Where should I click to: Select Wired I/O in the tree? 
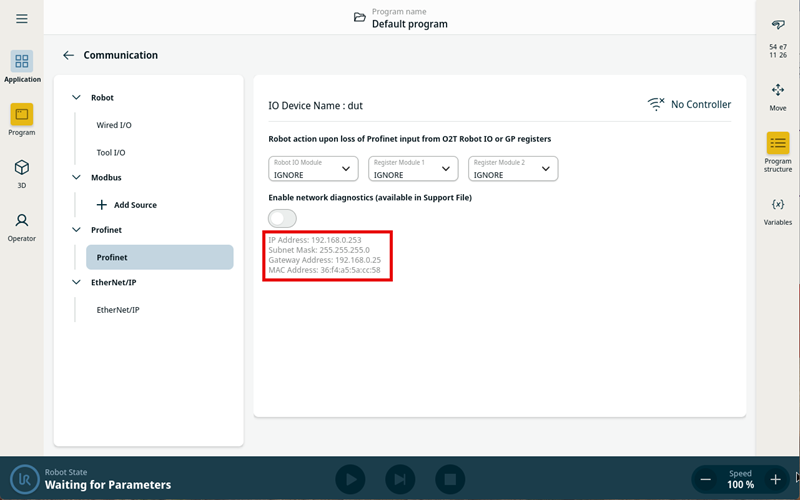click(114, 126)
